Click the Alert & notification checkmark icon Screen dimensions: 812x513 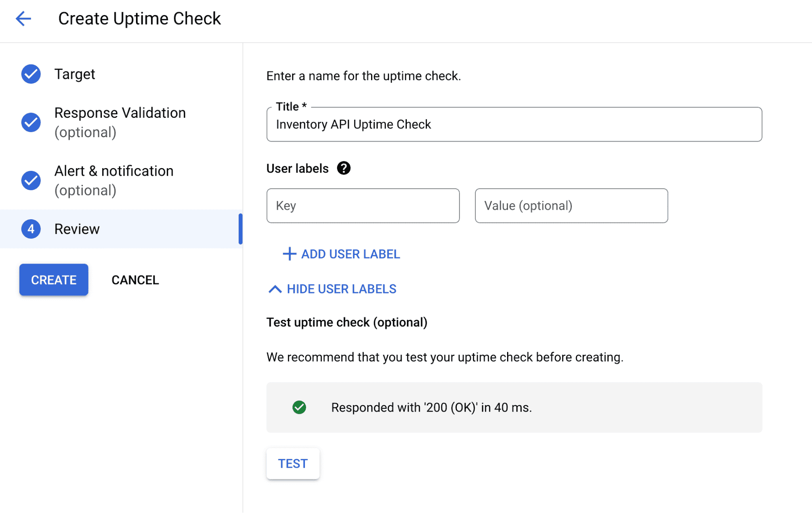[x=31, y=180]
